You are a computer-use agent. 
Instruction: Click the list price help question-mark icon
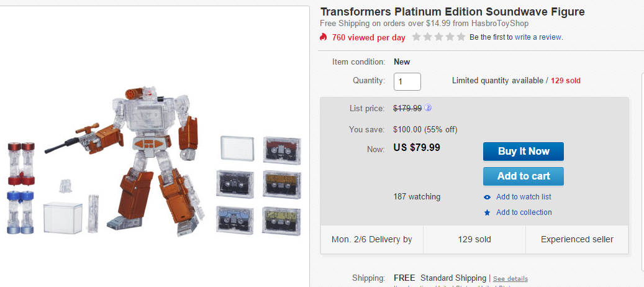coord(429,108)
